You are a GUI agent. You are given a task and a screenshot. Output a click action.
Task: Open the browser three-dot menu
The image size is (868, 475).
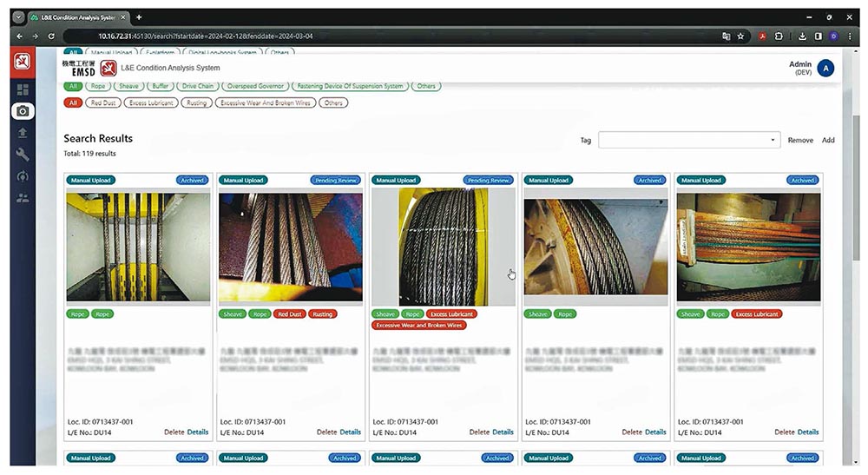(850, 36)
